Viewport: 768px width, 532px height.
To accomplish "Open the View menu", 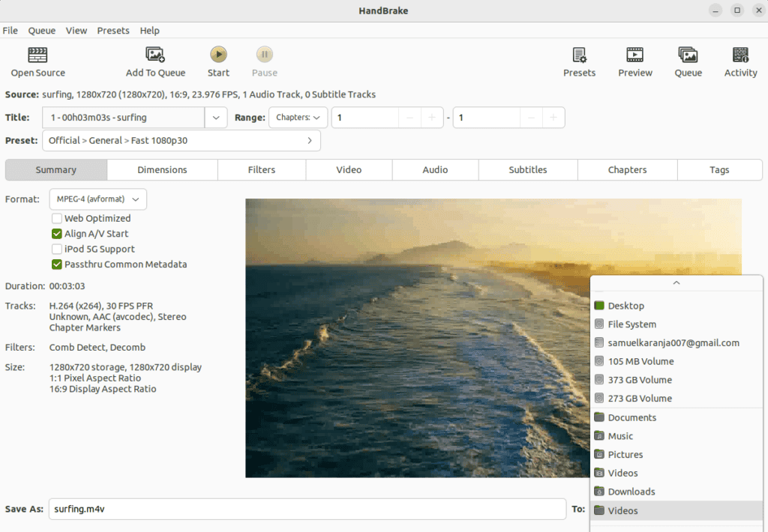I will [x=76, y=30].
